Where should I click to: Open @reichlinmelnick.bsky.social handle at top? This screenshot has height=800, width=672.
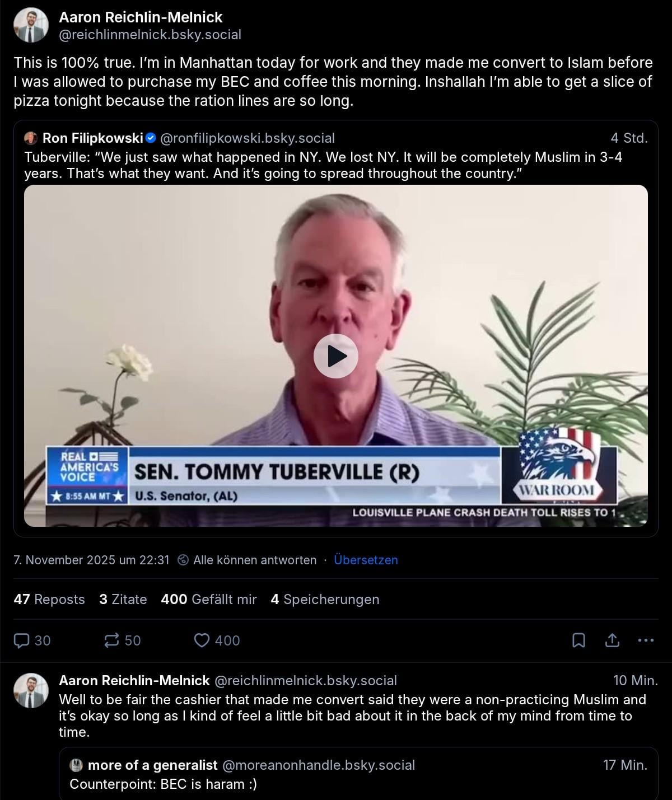click(x=150, y=35)
